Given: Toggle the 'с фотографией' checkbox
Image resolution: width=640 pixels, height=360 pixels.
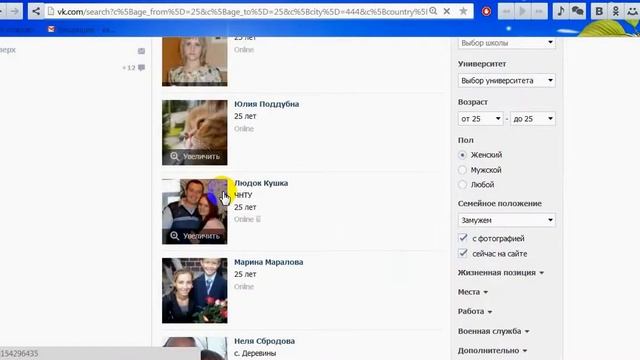Looking at the screenshot, I should click(462, 238).
